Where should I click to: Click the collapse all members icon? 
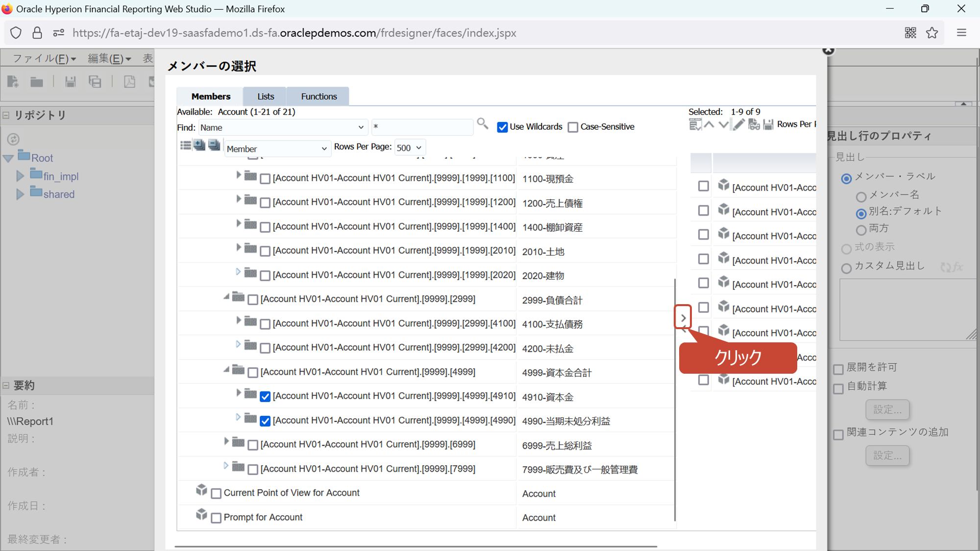(214, 145)
